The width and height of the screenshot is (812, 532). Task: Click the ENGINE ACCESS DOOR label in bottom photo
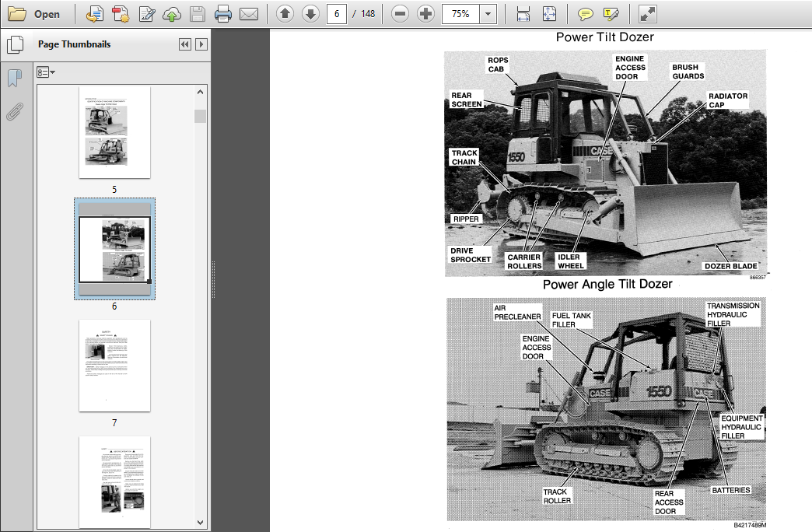[536, 347]
